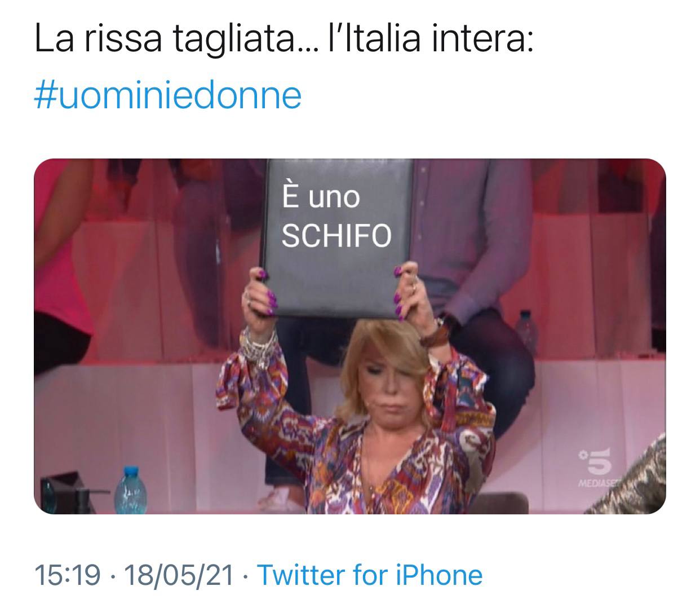Click the 18/05/21 tweet date
The width and height of the screenshot is (700, 608).
[179, 575]
